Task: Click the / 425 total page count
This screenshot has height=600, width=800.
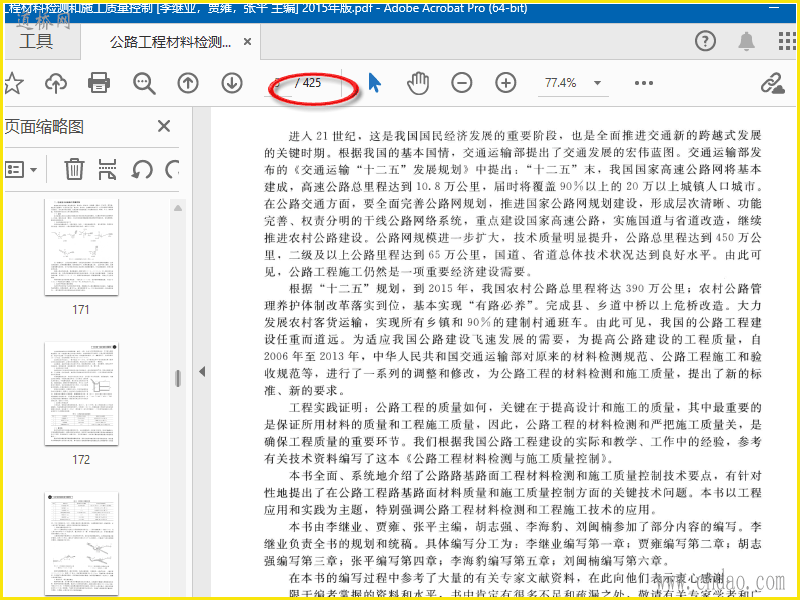Action: [x=308, y=83]
